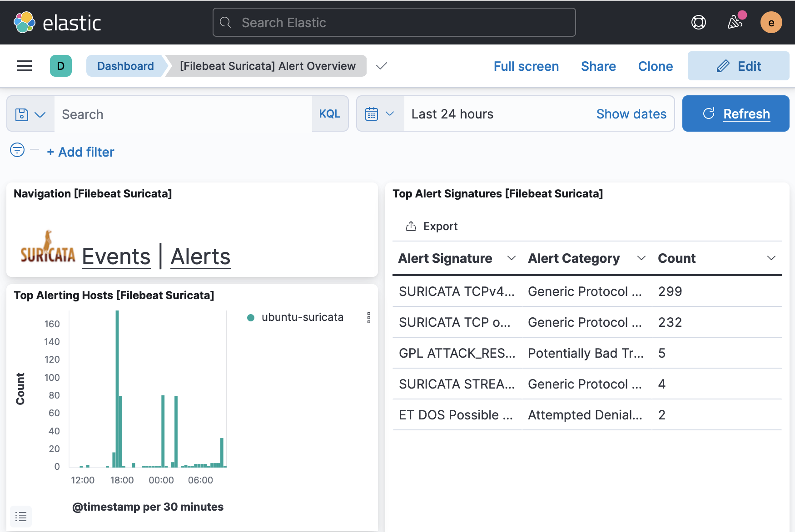Click the Refresh button
Image resolution: width=795 pixels, height=532 pixels.
[x=735, y=113]
